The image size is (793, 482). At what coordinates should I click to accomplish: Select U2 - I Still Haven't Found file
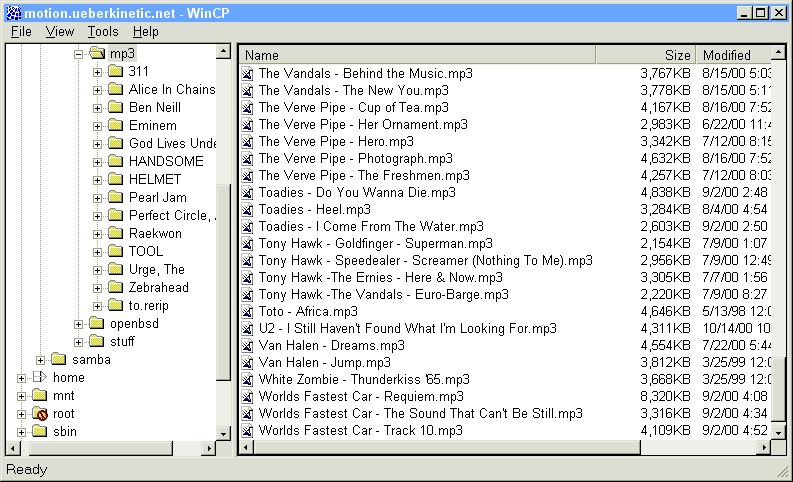coord(407,328)
